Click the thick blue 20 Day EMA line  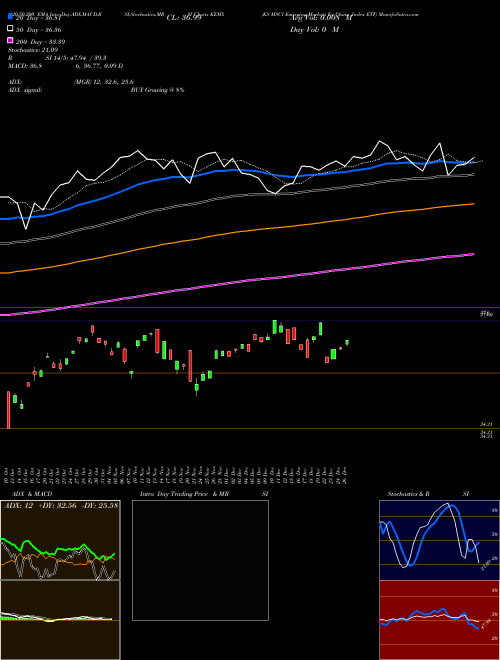[x=238, y=170]
